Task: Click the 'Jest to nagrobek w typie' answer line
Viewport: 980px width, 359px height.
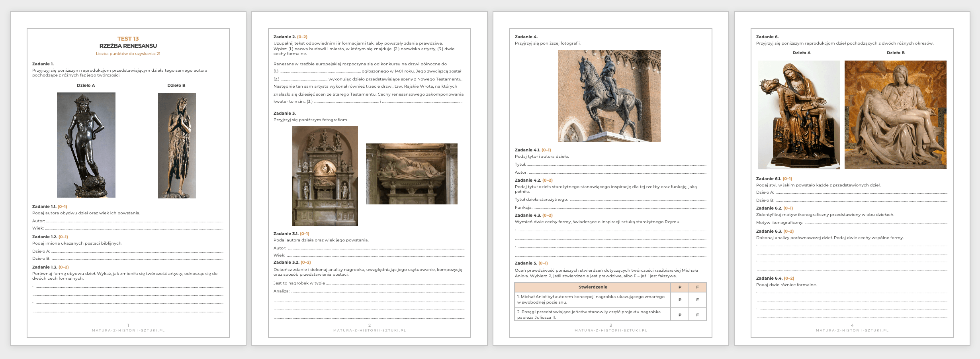Action: click(x=395, y=283)
